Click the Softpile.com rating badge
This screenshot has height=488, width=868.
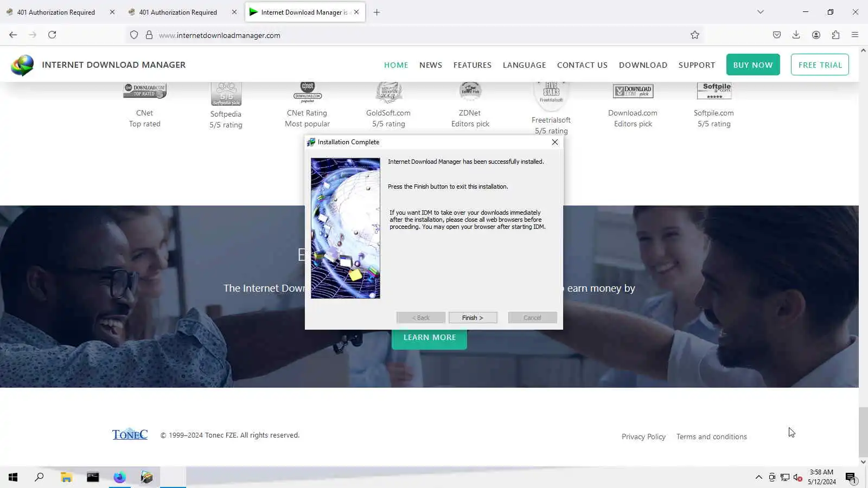point(714,91)
